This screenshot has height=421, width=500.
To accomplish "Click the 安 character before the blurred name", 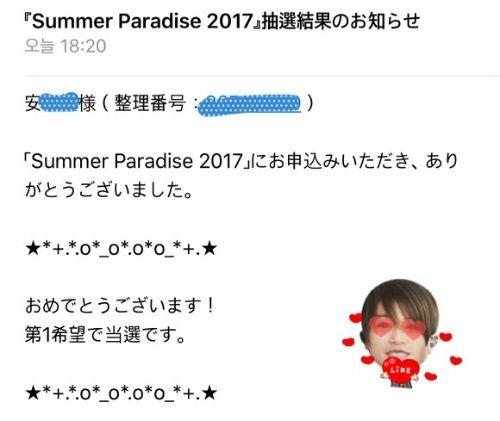I will coord(33,103).
